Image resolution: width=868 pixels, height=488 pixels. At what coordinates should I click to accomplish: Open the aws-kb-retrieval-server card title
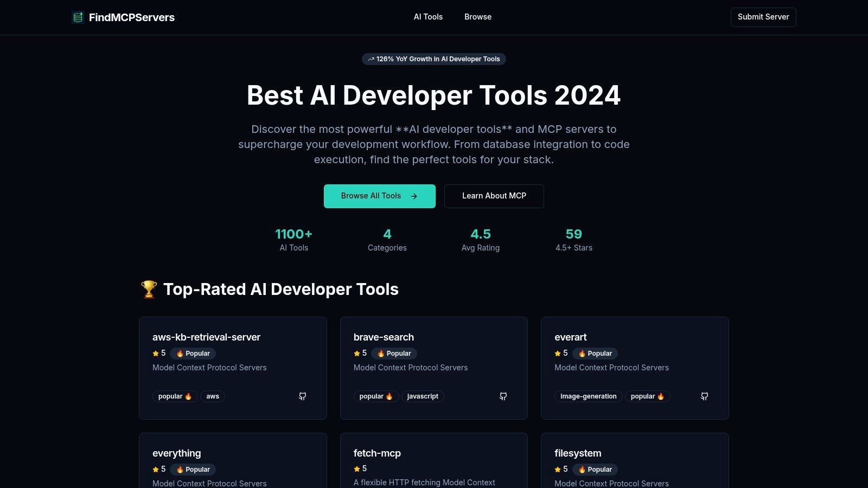click(x=207, y=337)
